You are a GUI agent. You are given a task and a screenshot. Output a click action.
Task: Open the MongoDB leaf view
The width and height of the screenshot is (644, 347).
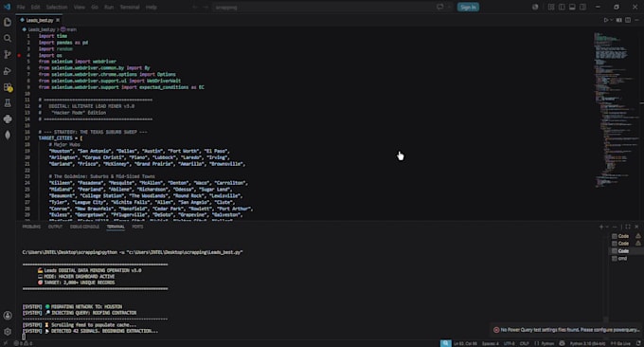(8, 136)
